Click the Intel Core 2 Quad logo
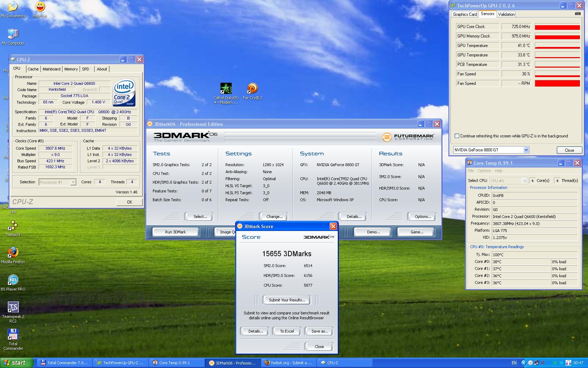The image size is (588, 368). point(124,93)
